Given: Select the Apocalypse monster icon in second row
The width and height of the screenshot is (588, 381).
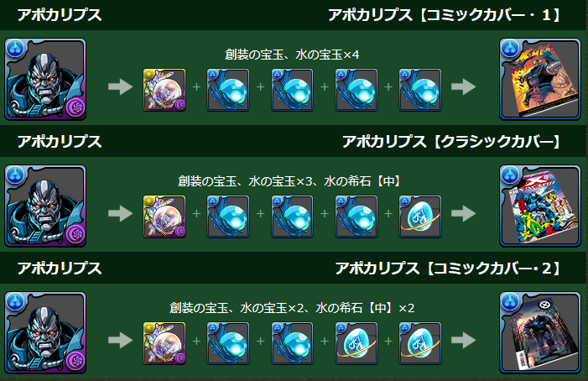Looking at the screenshot, I should pyautogui.click(x=45, y=206).
